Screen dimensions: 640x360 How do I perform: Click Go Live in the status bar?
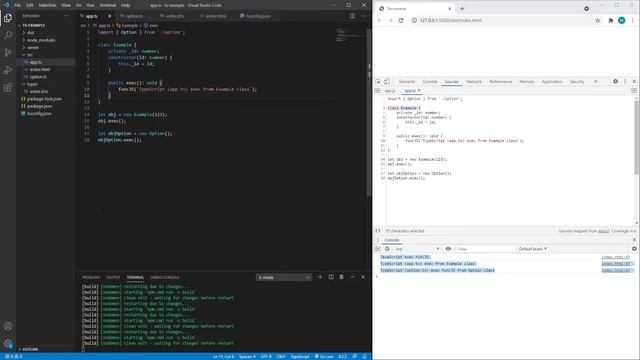point(324,356)
